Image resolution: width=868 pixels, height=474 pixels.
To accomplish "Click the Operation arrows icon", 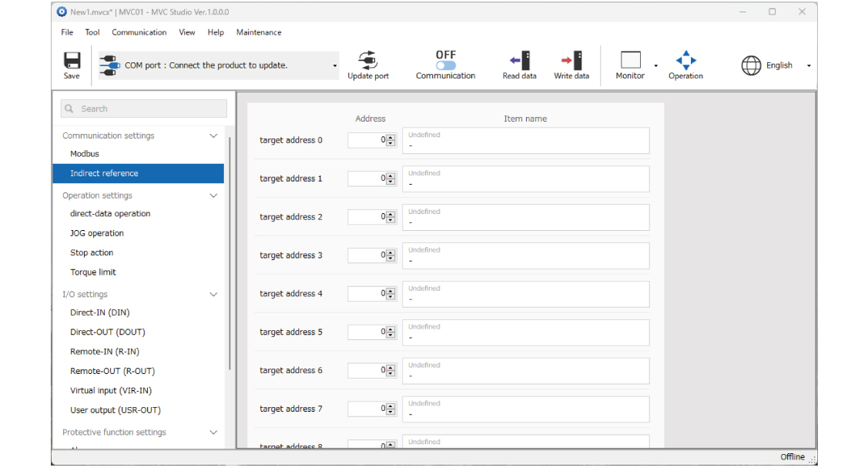I will [x=686, y=60].
